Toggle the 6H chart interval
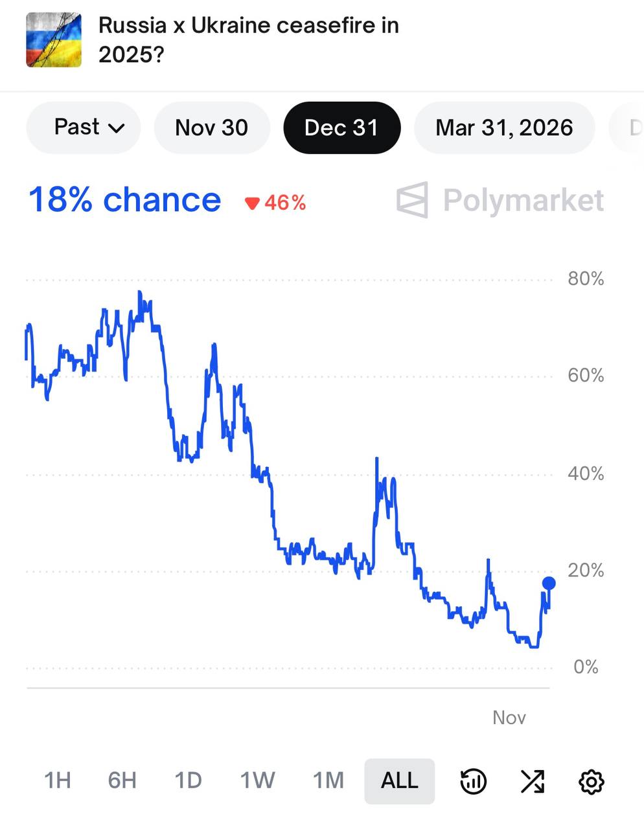 (x=122, y=781)
